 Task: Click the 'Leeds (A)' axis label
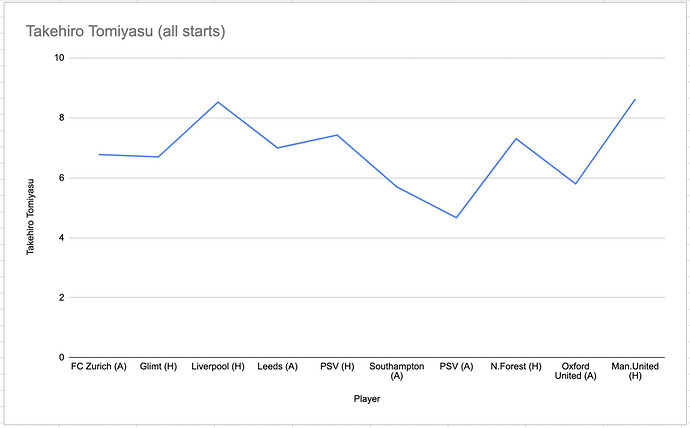pyautogui.click(x=277, y=367)
